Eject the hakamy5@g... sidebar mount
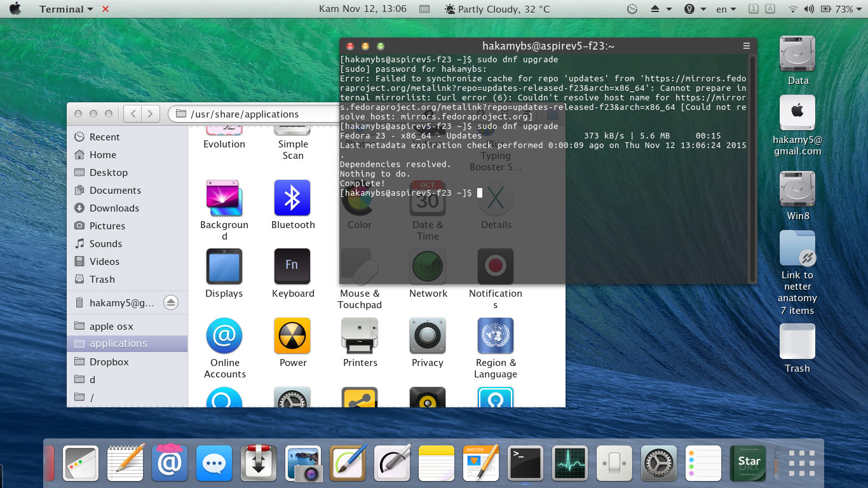This screenshot has height=488, width=868. click(170, 302)
